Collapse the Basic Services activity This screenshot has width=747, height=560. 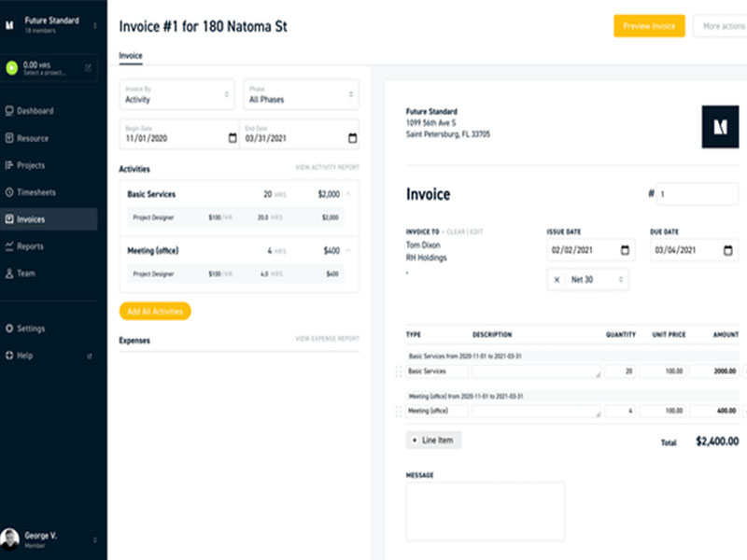click(348, 194)
